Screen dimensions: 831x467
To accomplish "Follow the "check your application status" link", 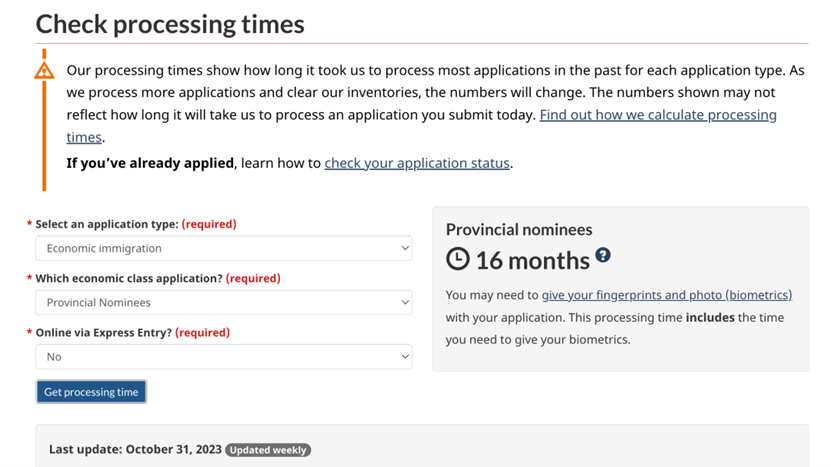I will (417, 163).
